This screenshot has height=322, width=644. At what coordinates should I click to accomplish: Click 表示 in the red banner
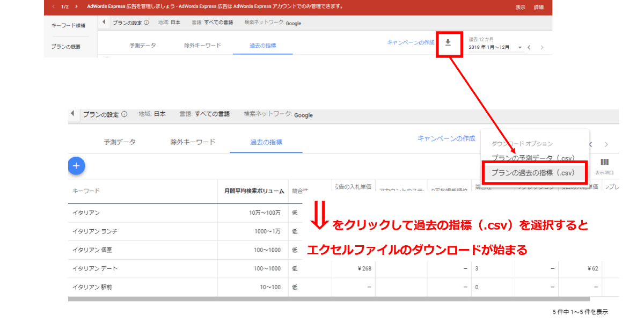(x=521, y=7)
